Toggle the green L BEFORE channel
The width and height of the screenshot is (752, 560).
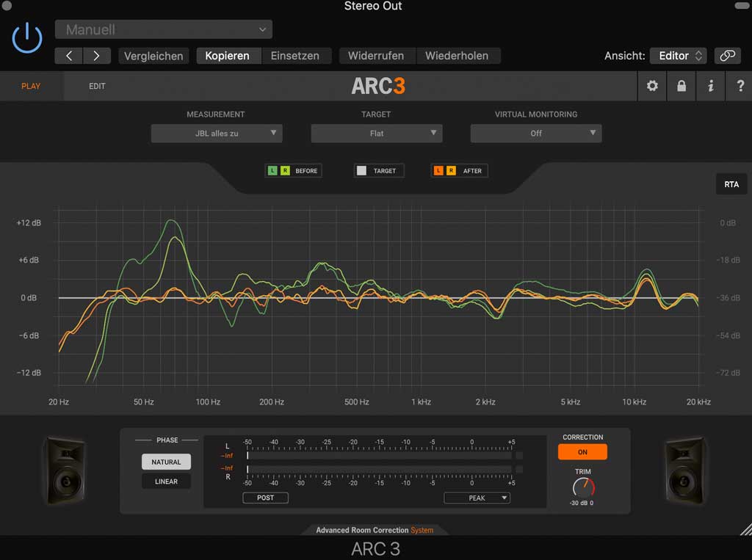click(x=272, y=171)
